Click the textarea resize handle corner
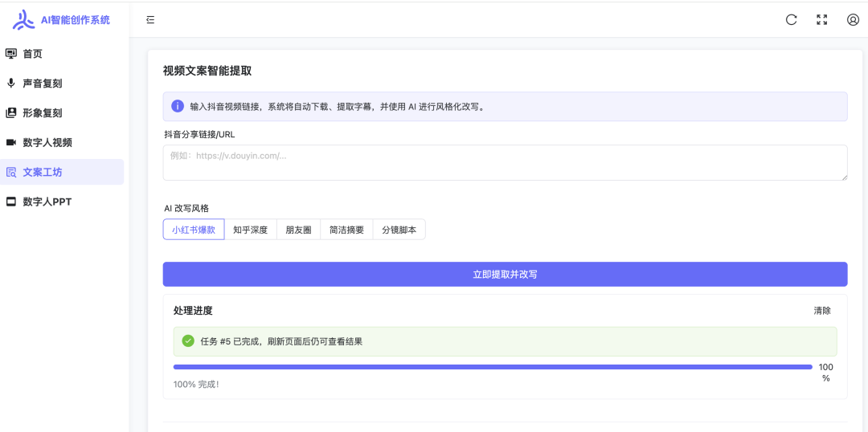This screenshot has height=432, width=868. pyautogui.click(x=844, y=177)
